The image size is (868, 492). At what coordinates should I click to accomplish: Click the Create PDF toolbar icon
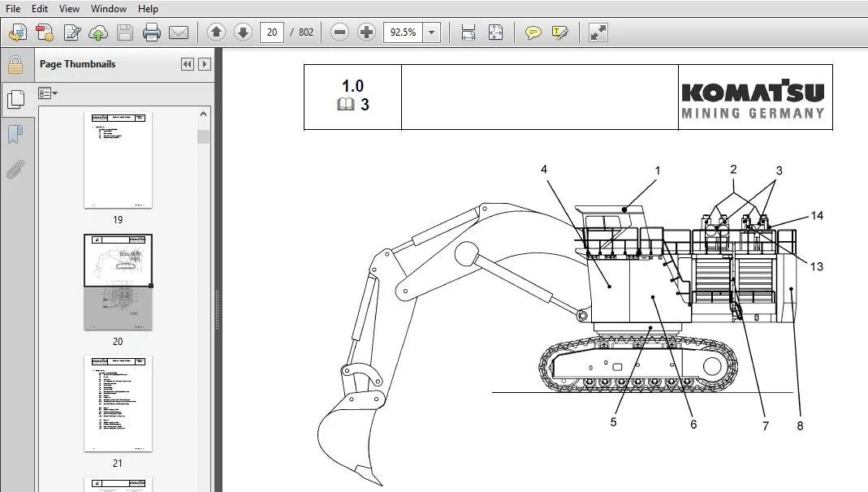click(45, 32)
